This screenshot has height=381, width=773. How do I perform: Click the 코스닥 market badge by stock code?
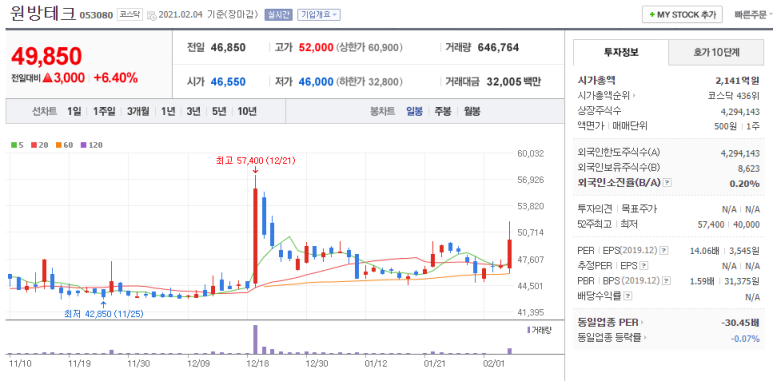(130, 15)
